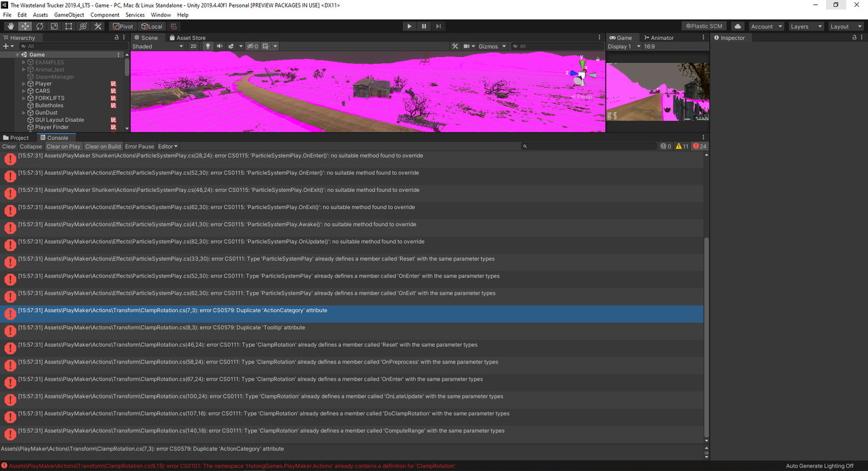Open the Gizmos dropdown
Image resolution: width=868 pixels, height=471 pixels.
[x=492, y=46]
